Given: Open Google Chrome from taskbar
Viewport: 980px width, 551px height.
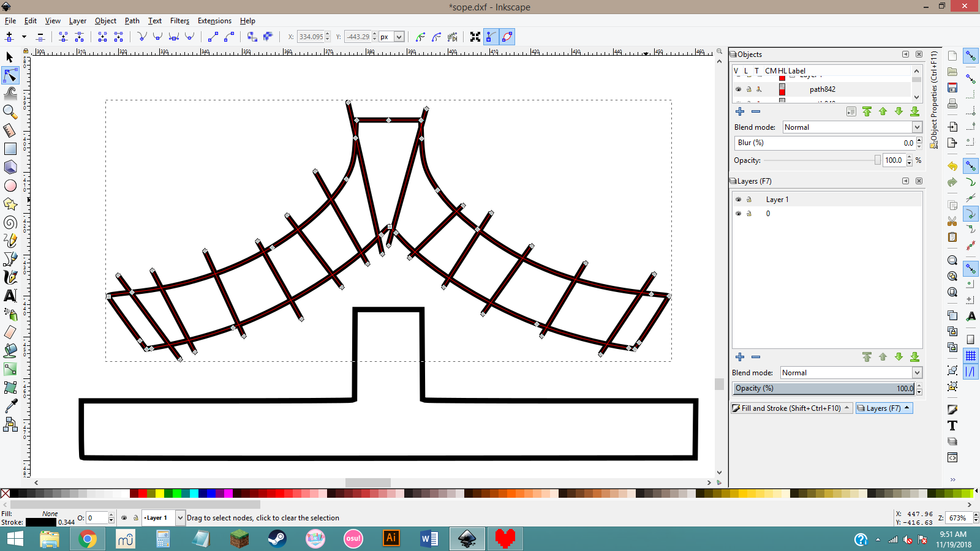Looking at the screenshot, I should 88,539.
